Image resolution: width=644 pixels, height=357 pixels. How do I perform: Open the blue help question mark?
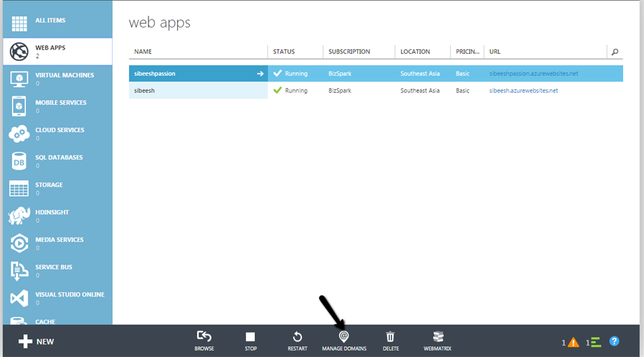click(614, 341)
